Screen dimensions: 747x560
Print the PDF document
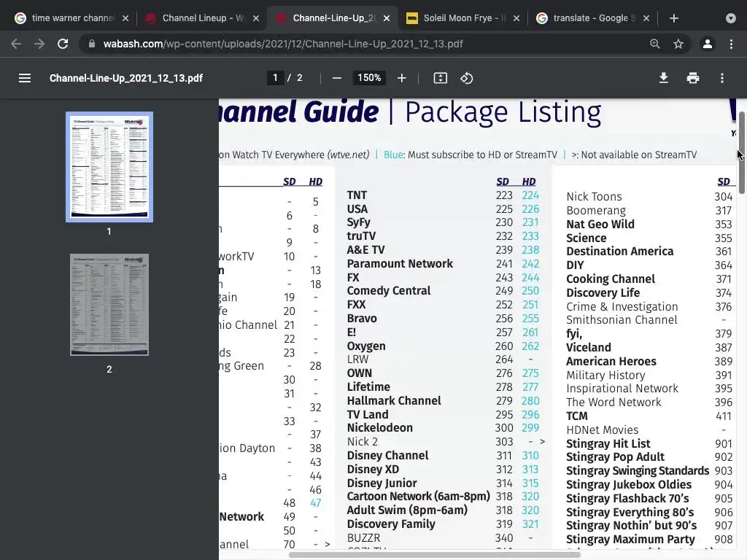pos(693,78)
